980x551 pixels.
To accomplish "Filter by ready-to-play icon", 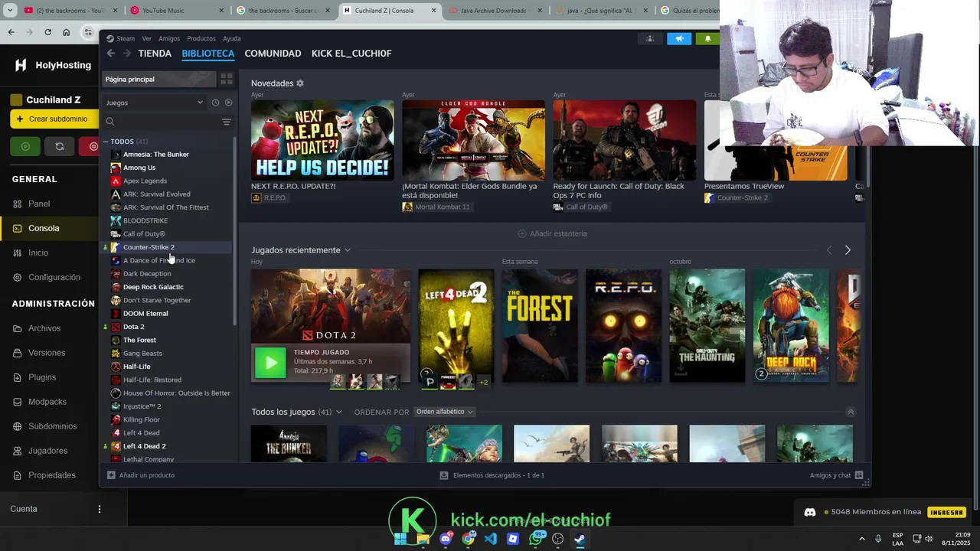I will (228, 103).
